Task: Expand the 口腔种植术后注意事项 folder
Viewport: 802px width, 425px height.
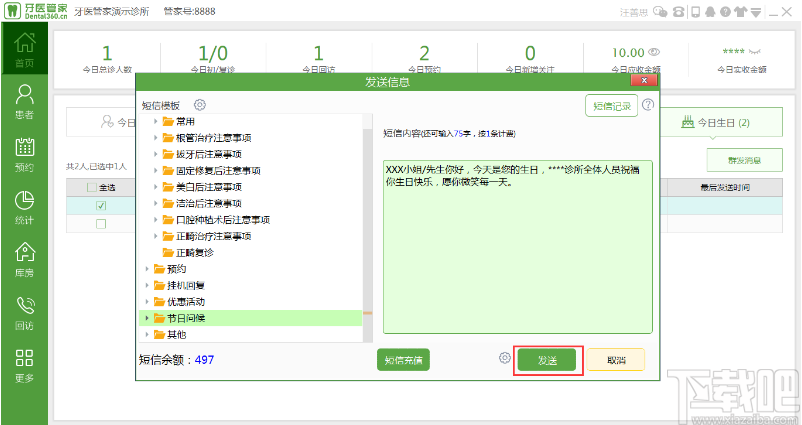Action: tap(155, 219)
